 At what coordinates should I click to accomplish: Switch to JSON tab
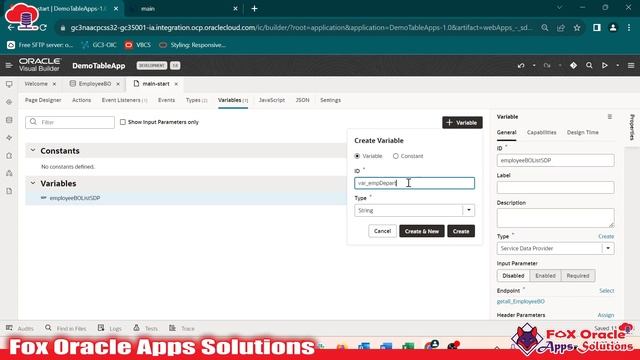[302, 100]
